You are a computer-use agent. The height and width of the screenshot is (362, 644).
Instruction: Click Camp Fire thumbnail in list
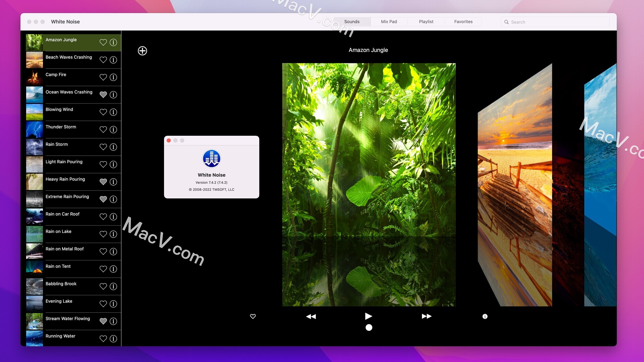coord(35,77)
